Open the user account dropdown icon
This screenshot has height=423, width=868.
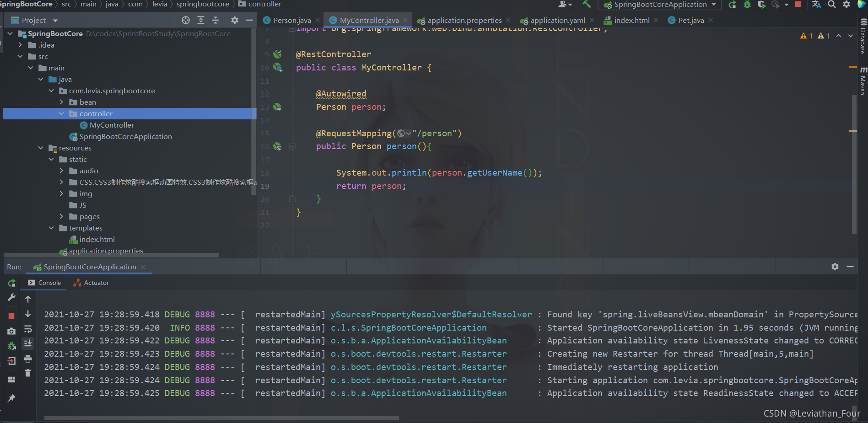[x=565, y=5]
